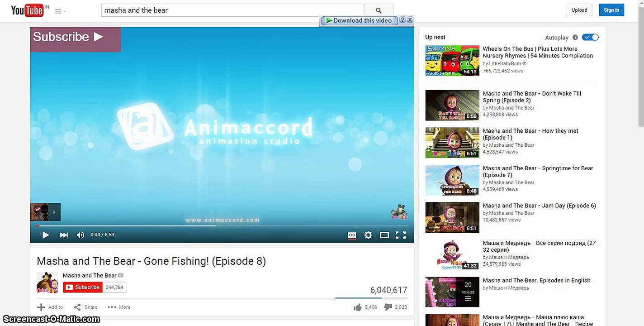644x326 pixels.
Task: Click the '4,528,547 views' text
Action: pyautogui.click(x=500, y=152)
